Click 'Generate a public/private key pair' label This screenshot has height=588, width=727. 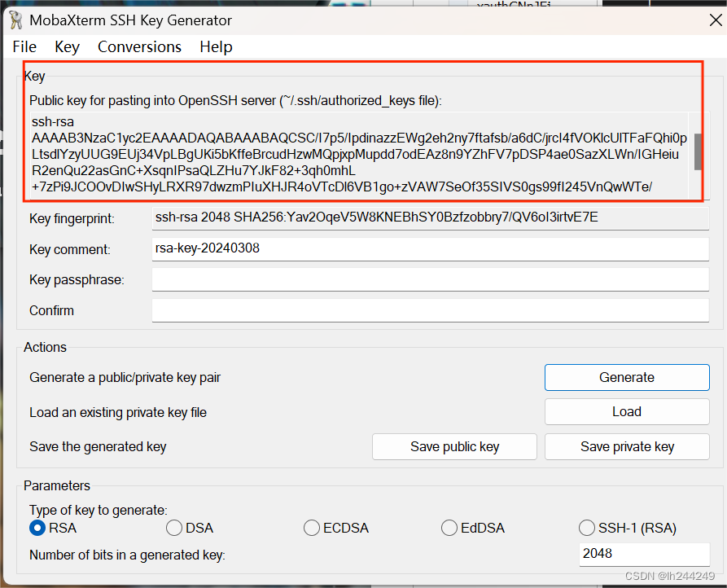tap(125, 377)
